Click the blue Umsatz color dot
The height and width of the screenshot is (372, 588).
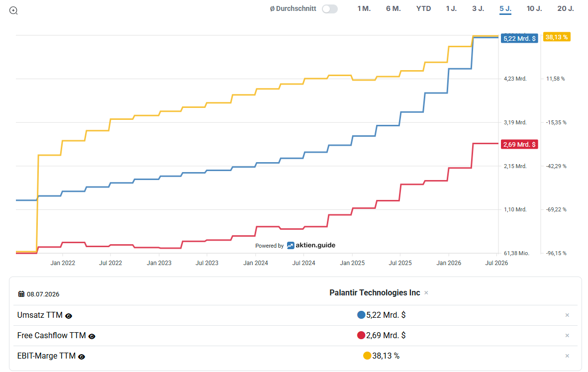(x=361, y=315)
